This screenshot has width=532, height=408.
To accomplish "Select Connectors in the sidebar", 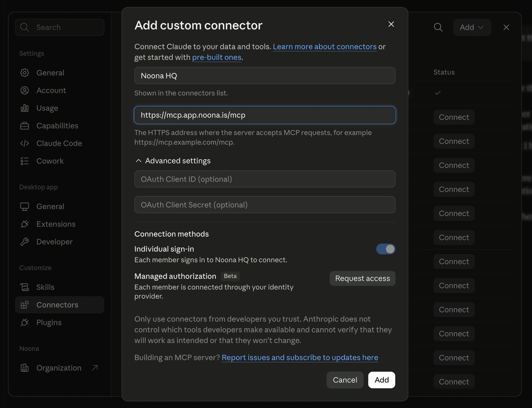I will (60, 305).
